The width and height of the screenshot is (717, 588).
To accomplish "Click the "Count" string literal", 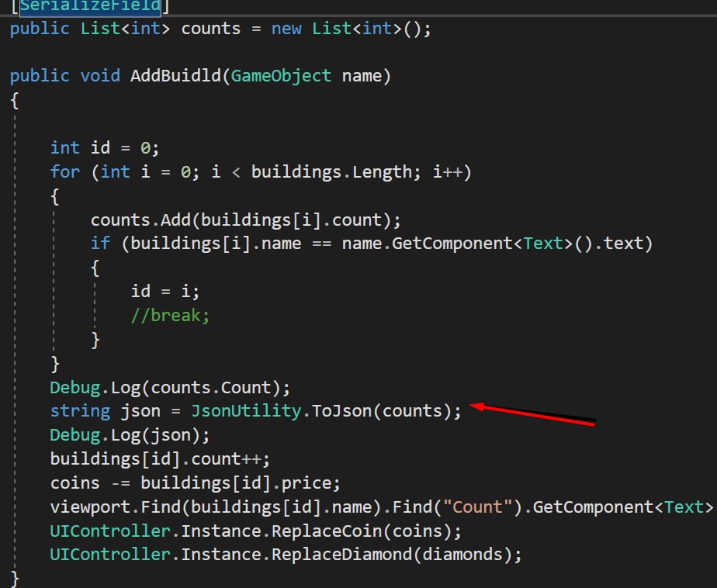I will [x=477, y=507].
